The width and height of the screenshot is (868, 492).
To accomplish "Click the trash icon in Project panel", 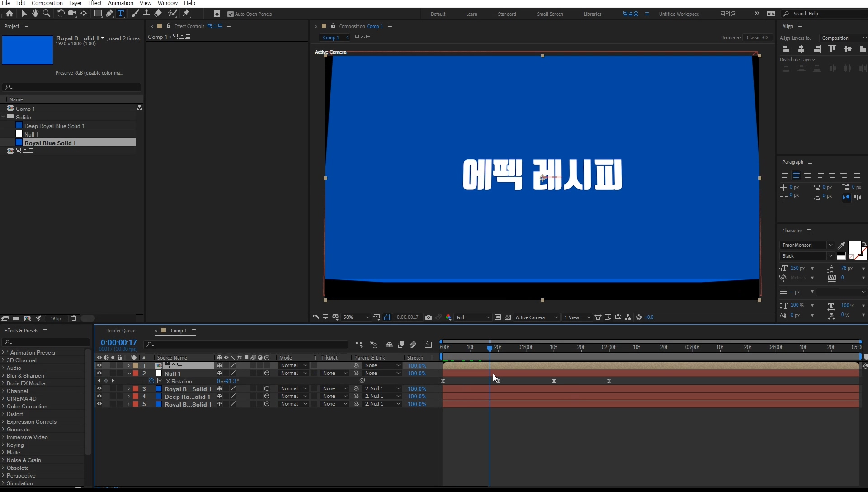I will [74, 318].
